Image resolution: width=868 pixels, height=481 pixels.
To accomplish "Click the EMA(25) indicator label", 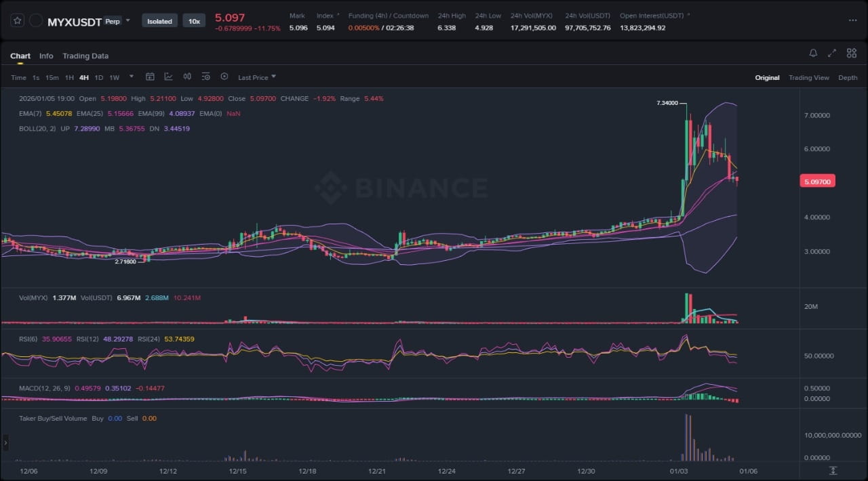I will click(x=91, y=113).
